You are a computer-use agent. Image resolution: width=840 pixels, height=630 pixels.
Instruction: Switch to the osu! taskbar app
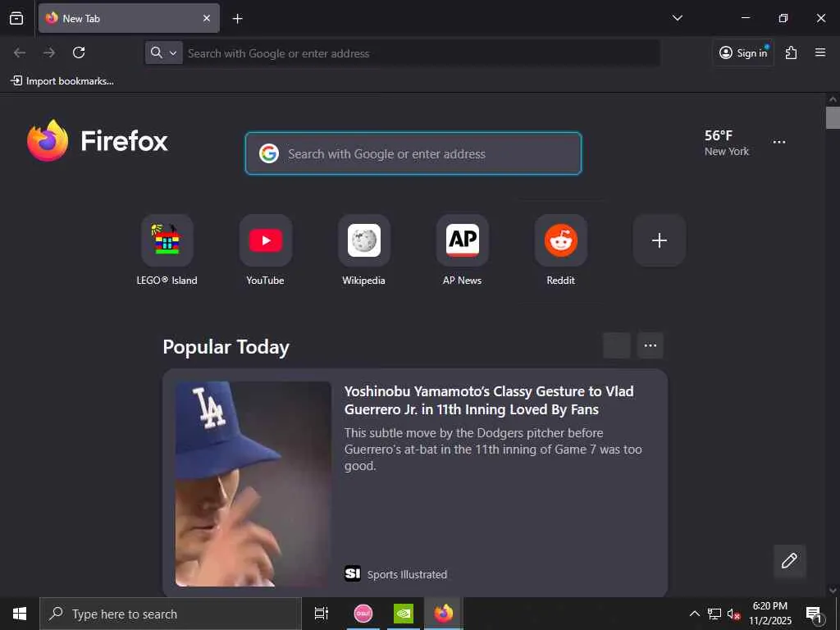coord(363,614)
